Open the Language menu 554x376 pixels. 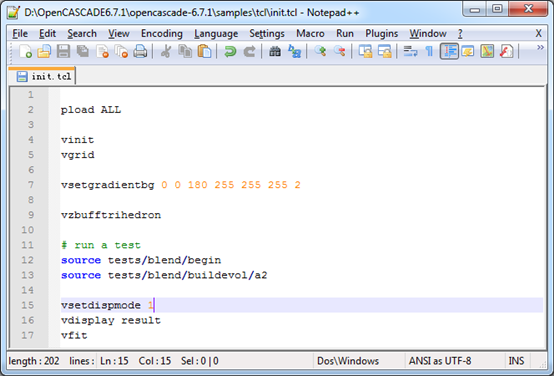(x=216, y=34)
